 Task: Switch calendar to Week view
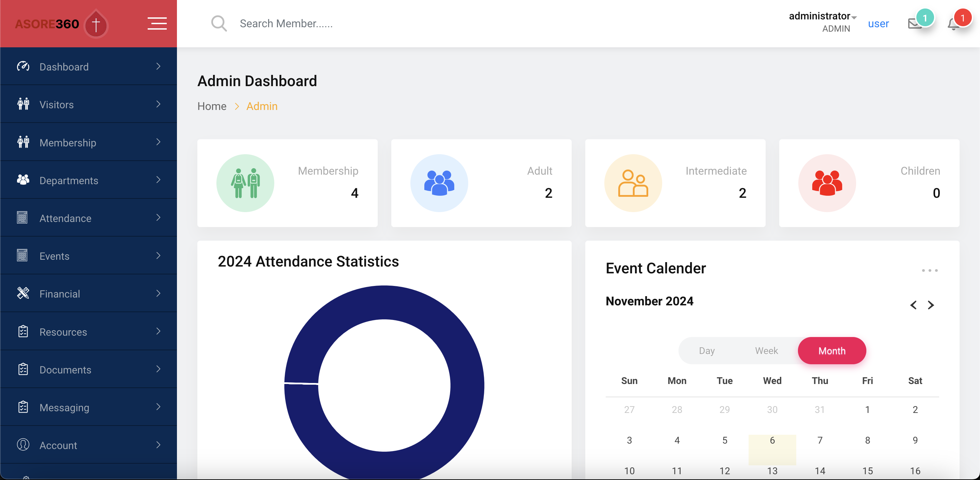coord(766,351)
